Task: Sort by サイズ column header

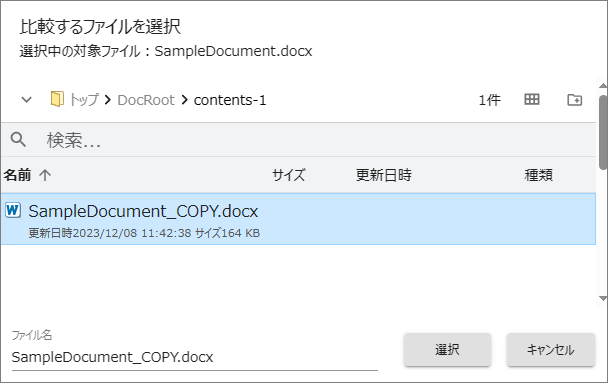Action: [x=288, y=175]
